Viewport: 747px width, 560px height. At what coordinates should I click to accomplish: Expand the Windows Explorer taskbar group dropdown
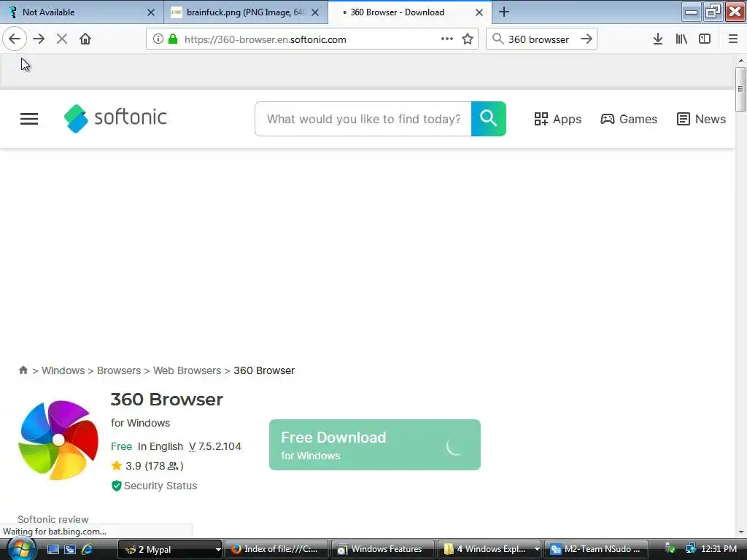point(537,550)
